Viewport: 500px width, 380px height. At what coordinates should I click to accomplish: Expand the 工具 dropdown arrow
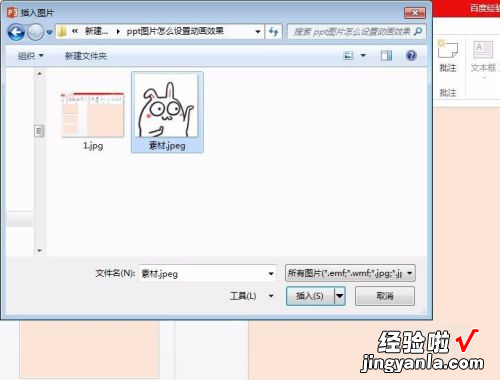click(271, 296)
